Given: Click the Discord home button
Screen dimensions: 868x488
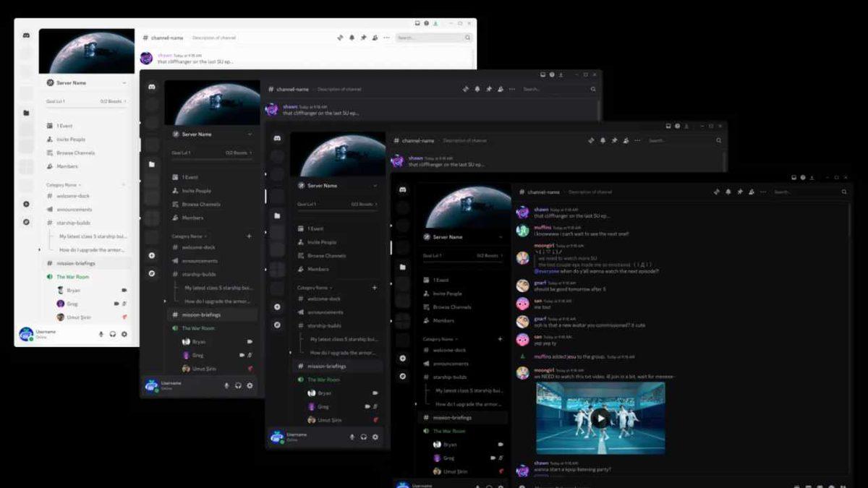Looking at the screenshot, I should pos(404,189).
